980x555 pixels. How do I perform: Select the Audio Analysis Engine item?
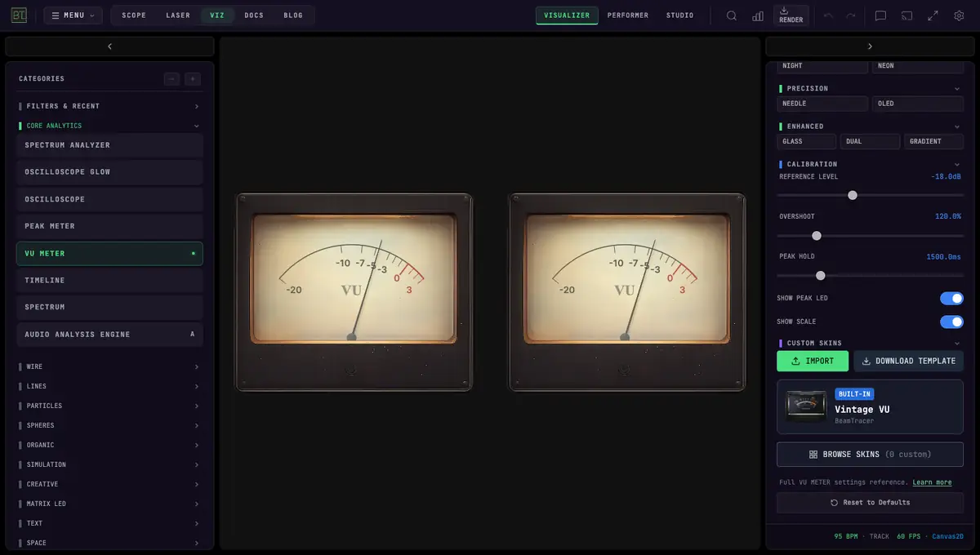click(109, 335)
